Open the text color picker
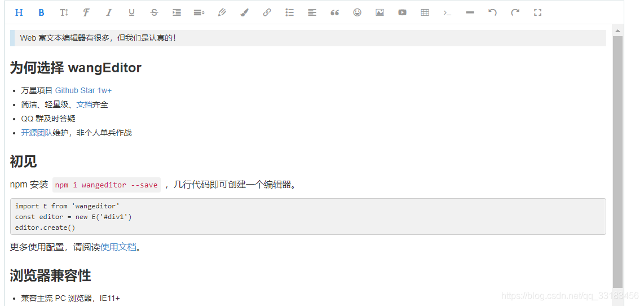644x306 pixels. click(x=222, y=12)
